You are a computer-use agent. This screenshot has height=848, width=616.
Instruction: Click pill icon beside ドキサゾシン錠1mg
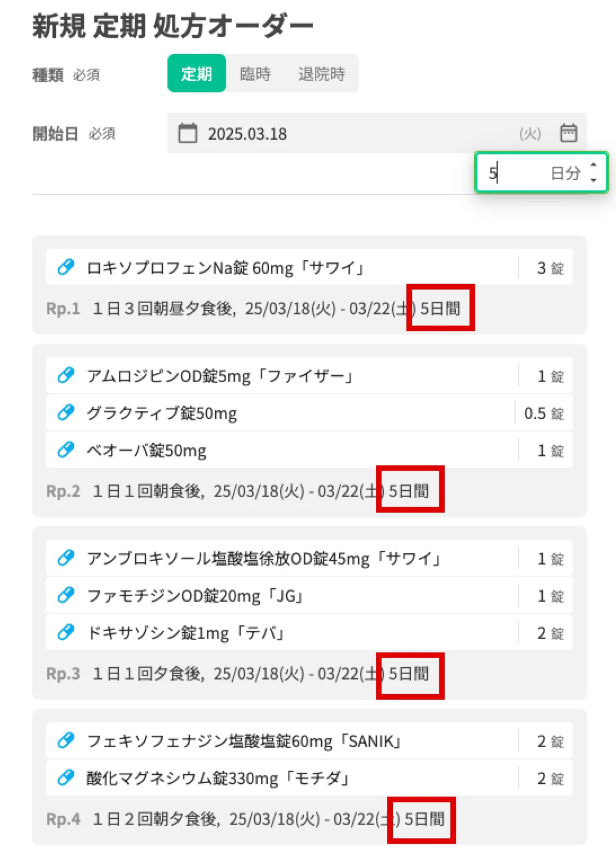tap(66, 632)
